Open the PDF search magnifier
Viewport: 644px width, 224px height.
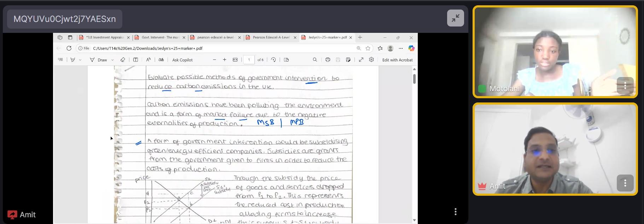coord(315,60)
